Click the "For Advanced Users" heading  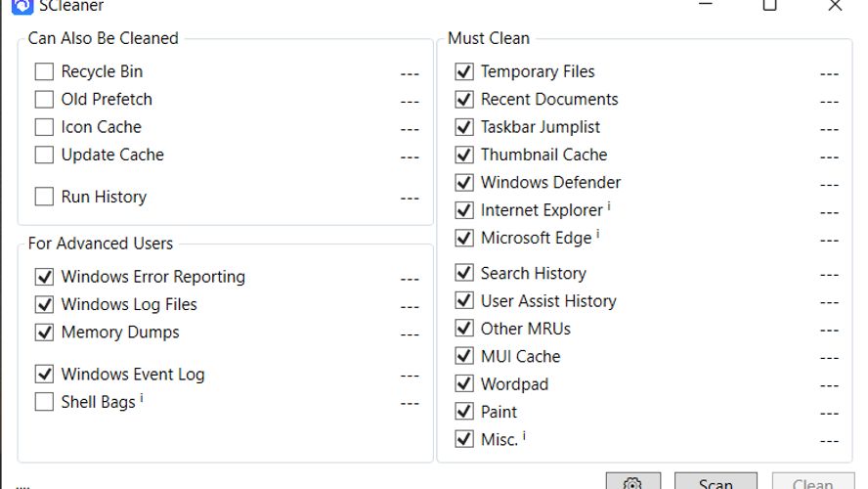coord(101,244)
